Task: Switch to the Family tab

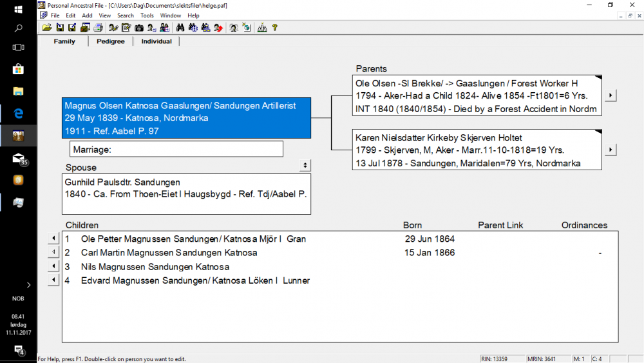Action: pos(64,41)
